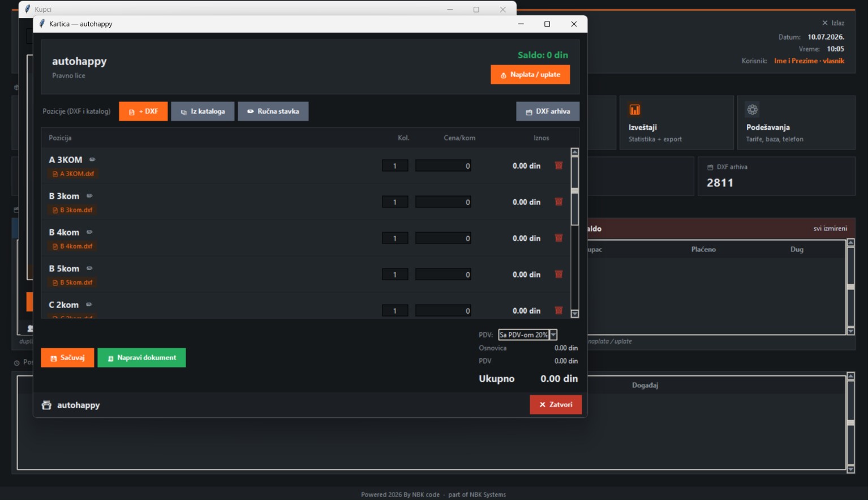Remove the B 5kom row via trash icon
The height and width of the screenshot is (500, 868).
pos(558,275)
